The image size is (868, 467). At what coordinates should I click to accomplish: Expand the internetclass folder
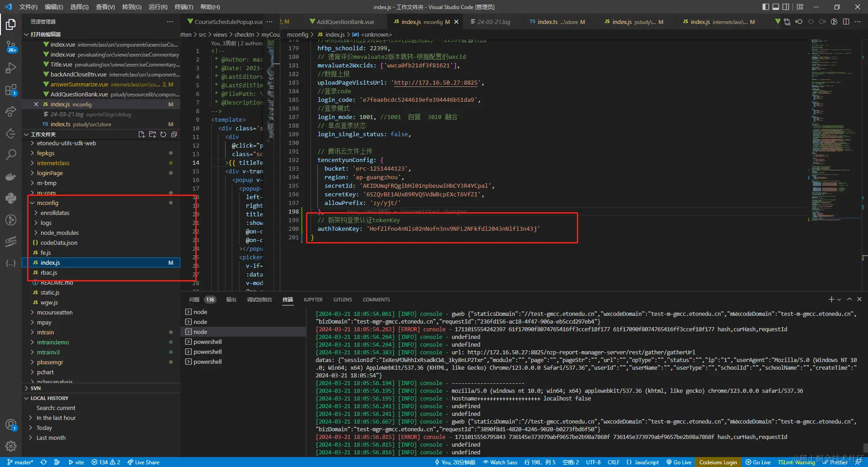[53, 163]
